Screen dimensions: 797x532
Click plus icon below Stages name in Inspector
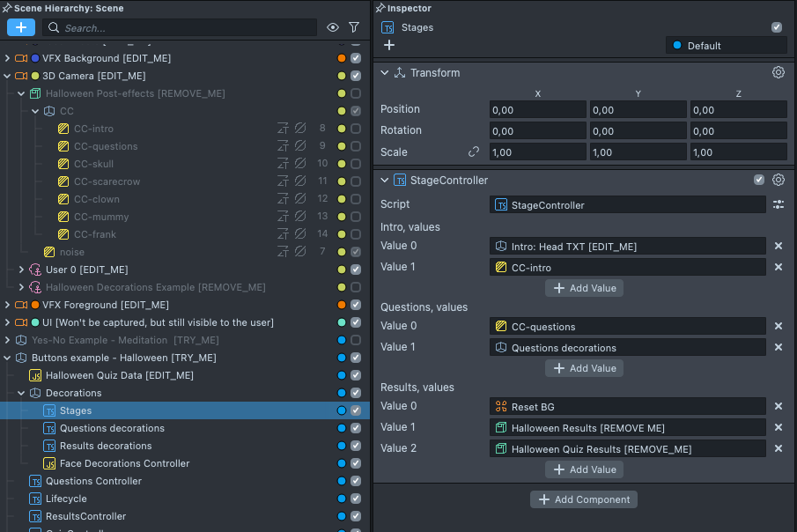click(389, 45)
